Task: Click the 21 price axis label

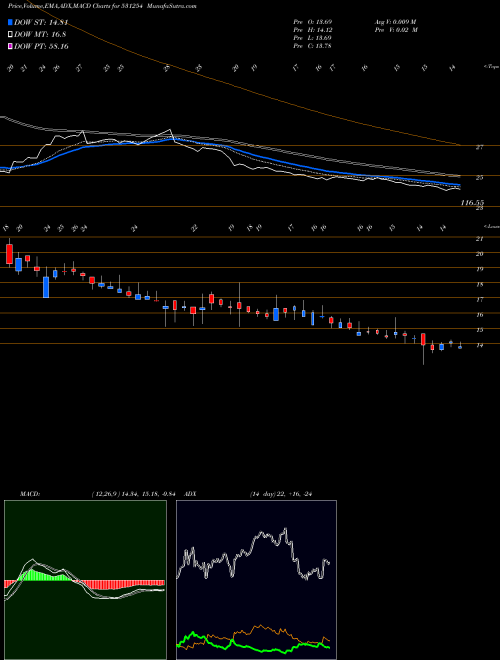Action: [479, 239]
